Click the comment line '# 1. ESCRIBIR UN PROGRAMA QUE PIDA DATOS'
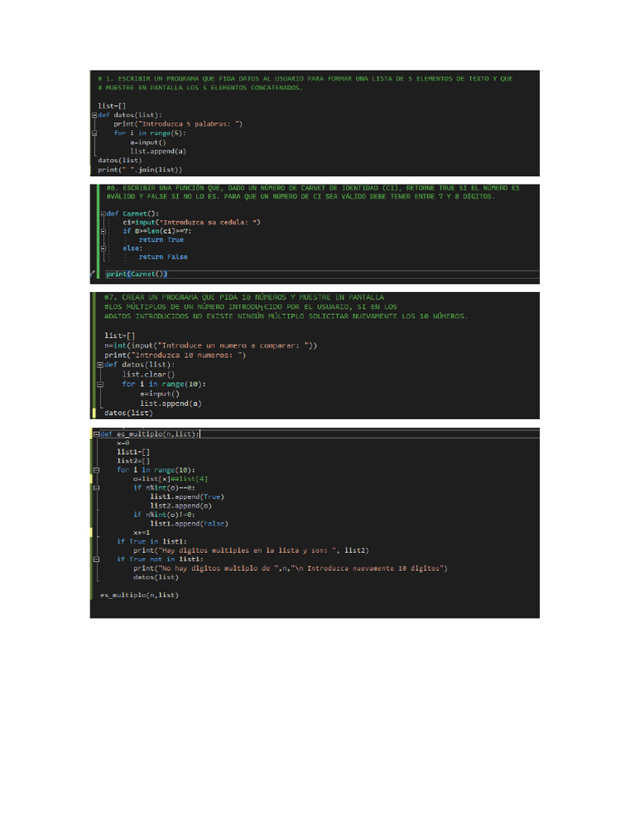The image size is (630, 840). coord(305,79)
